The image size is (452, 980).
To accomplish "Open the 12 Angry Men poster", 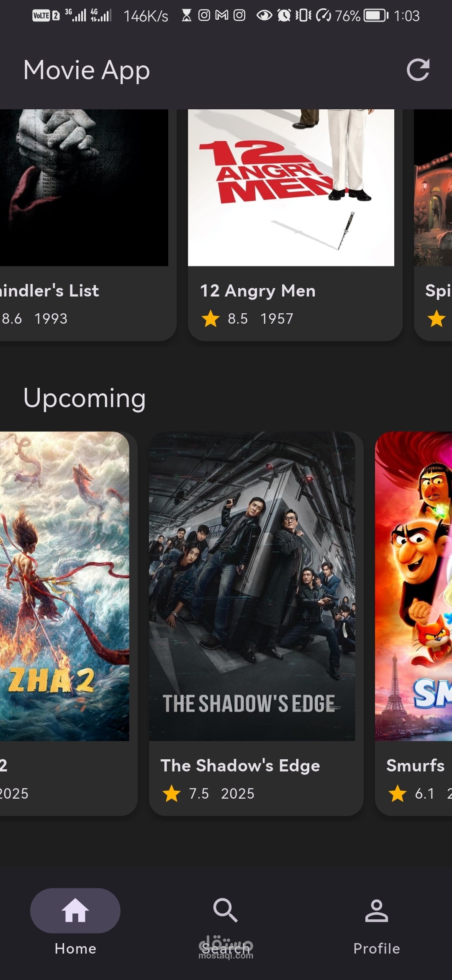I will [291, 188].
